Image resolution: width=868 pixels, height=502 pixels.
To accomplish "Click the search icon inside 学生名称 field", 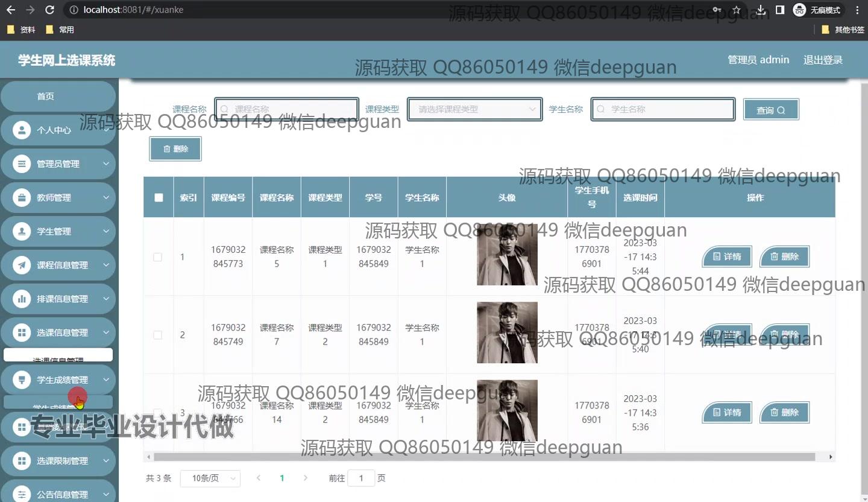I will click(600, 109).
